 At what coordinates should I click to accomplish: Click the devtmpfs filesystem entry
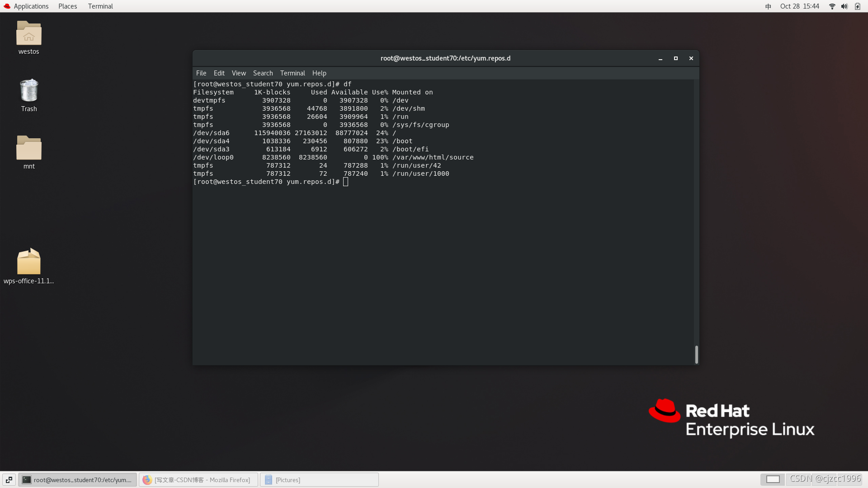[x=209, y=100]
